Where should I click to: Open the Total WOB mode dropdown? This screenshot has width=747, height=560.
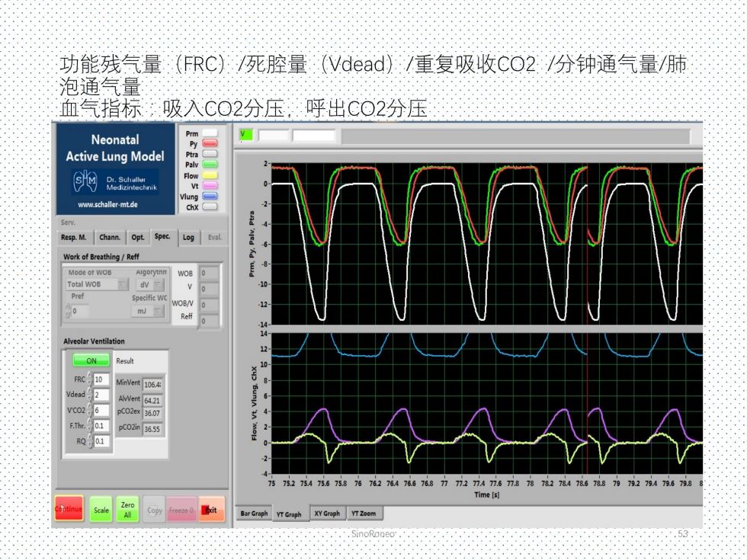(98, 284)
